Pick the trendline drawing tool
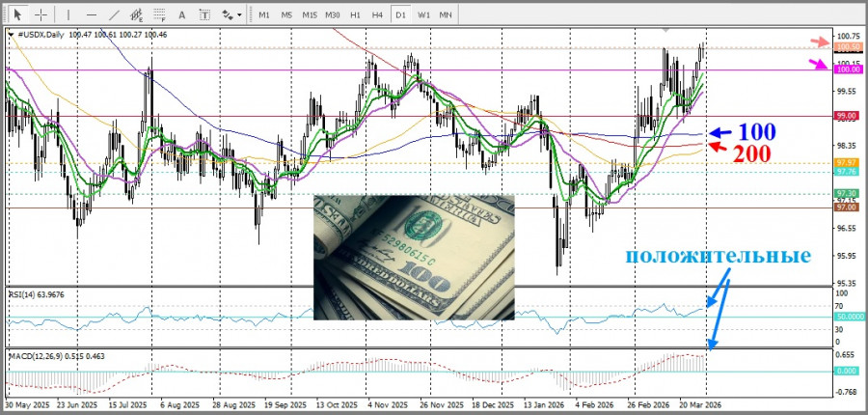The width and height of the screenshot is (868, 415). point(115,14)
